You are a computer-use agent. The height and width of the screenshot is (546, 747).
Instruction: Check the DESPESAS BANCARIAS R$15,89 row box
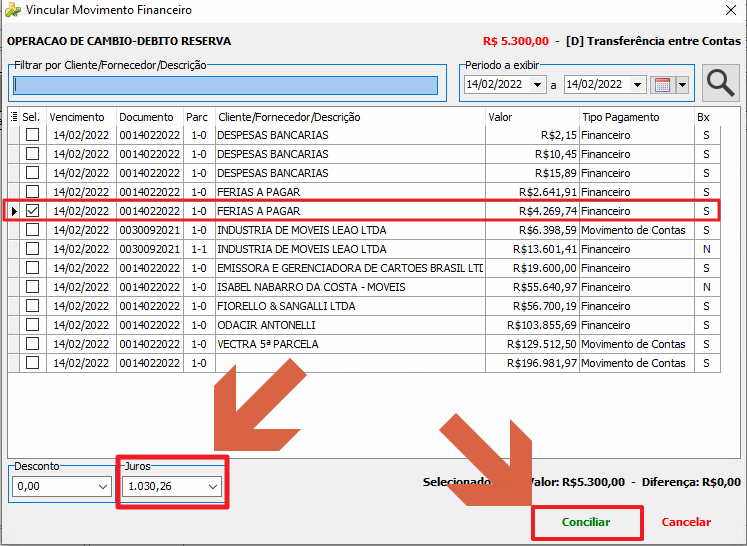32,173
